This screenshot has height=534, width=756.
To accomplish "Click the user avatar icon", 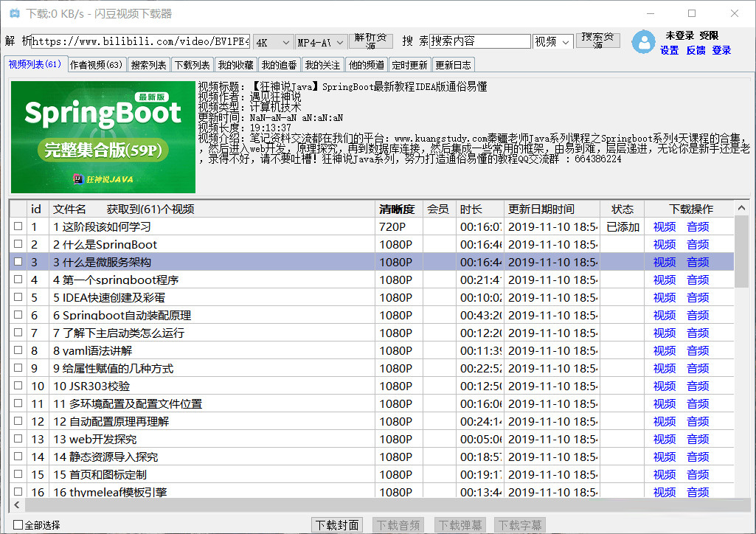I will coord(644,43).
